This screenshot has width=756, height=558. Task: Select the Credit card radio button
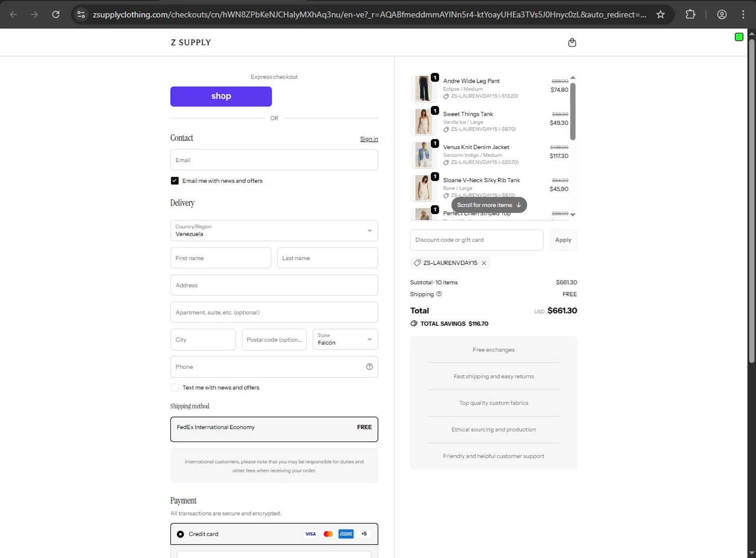180,534
